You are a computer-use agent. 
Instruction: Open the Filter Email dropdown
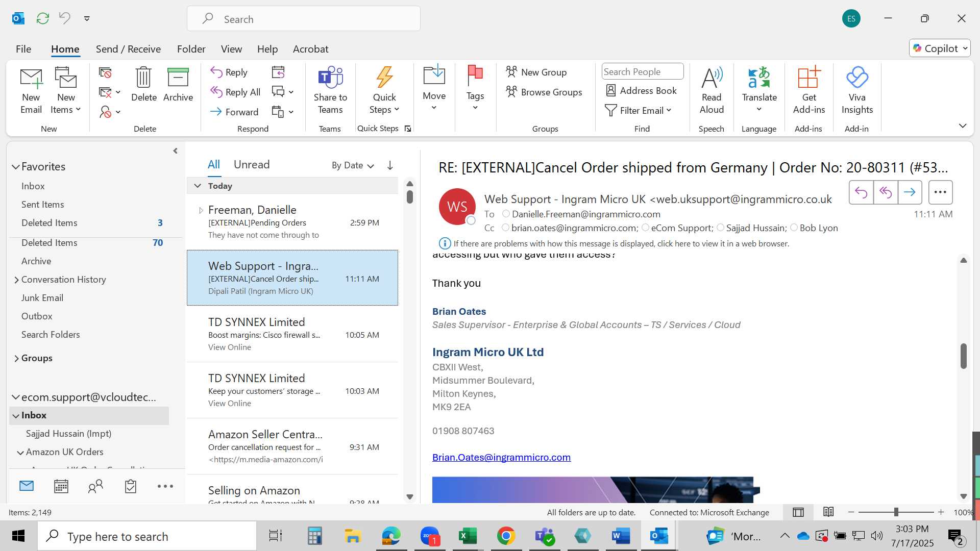coord(638,110)
